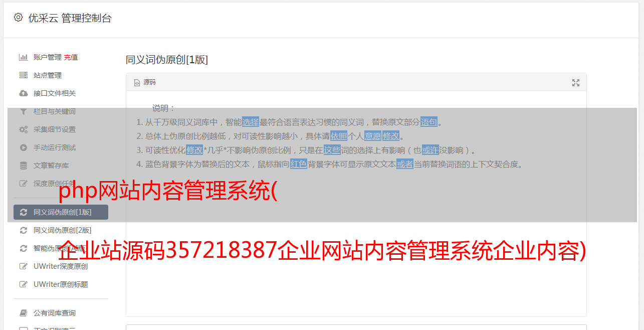Image resolution: width=644 pixels, height=330 pixels.
Task: Click the 优采云 管理控制台 title
Action: pyautogui.click(x=70, y=18)
